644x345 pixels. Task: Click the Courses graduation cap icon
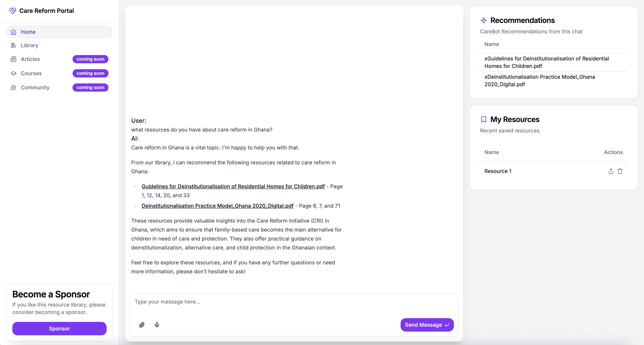(13, 73)
